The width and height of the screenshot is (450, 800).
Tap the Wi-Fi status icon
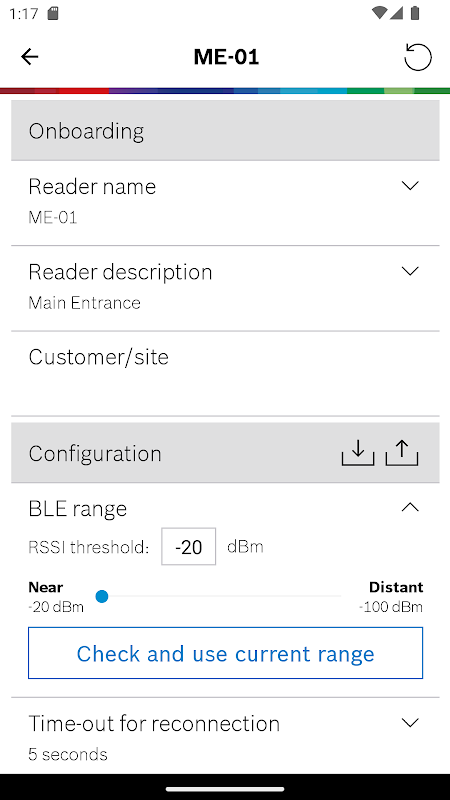pyautogui.click(x=379, y=13)
